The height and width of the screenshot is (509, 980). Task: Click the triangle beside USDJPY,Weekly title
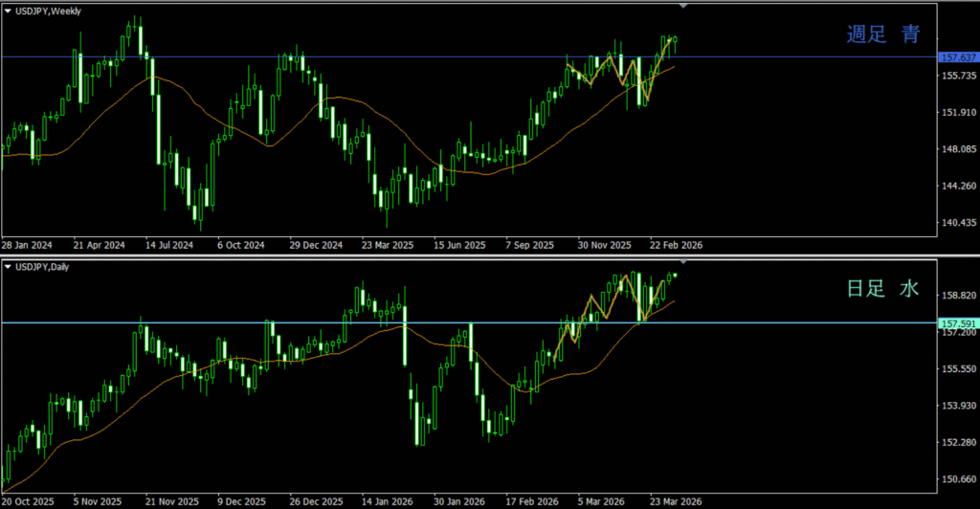click(8, 10)
